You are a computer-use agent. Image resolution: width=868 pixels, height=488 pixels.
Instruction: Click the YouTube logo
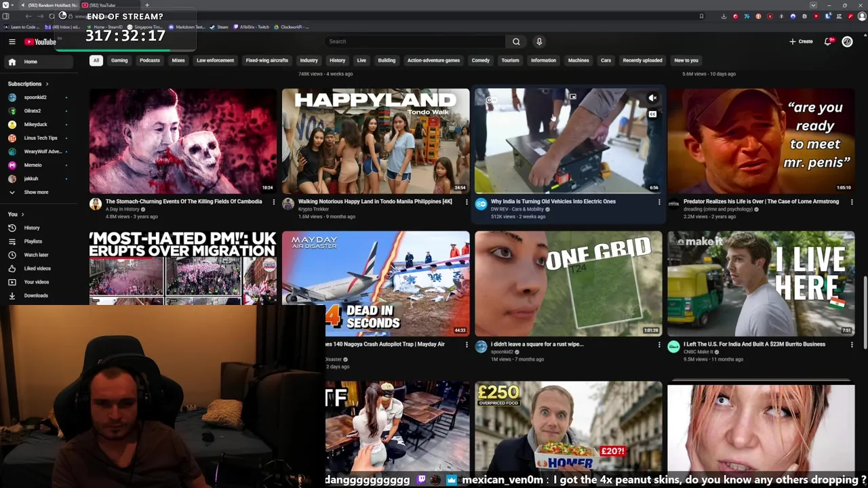tap(40, 42)
